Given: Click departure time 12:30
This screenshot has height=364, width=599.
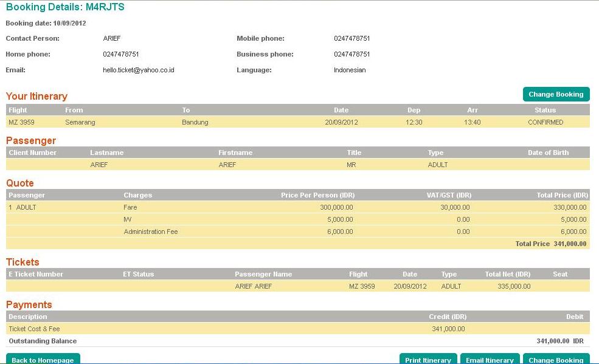Looking at the screenshot, I should click(x=414, y=123).
